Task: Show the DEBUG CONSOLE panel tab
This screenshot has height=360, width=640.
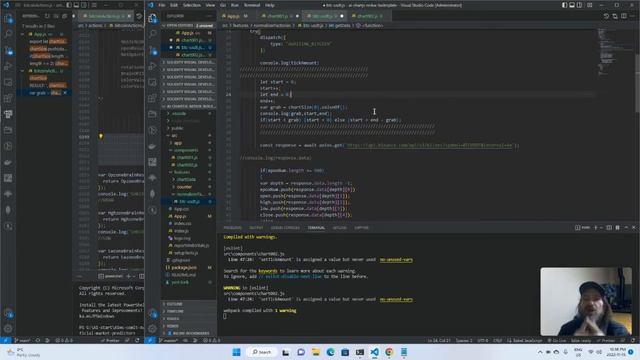Action: 285,228
